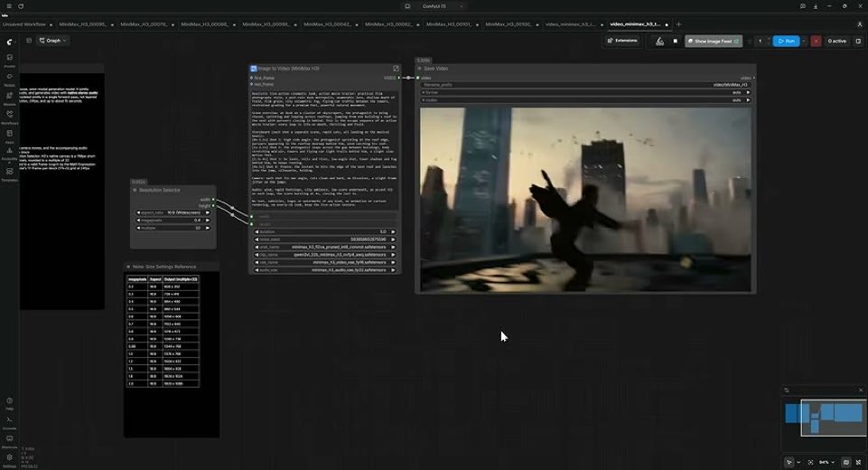Click the red cancel run button
Image resolution: width=868 pixels, height=470 pixels.
click(816, 41)
